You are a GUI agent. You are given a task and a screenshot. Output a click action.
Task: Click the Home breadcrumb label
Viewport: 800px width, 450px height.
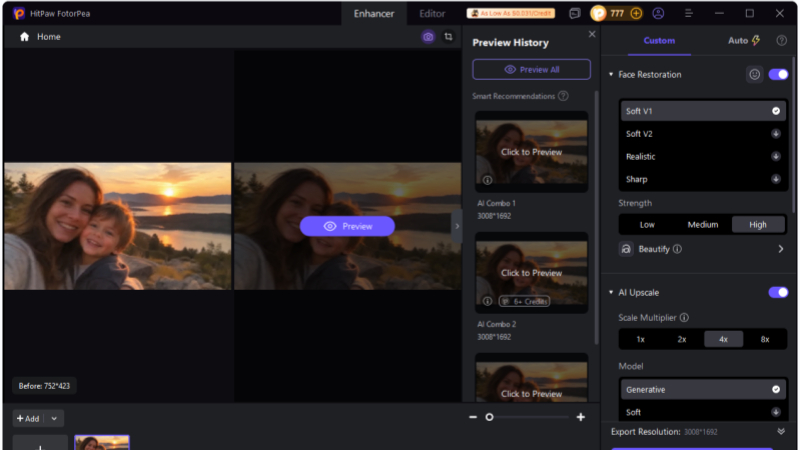click(48, 37)
